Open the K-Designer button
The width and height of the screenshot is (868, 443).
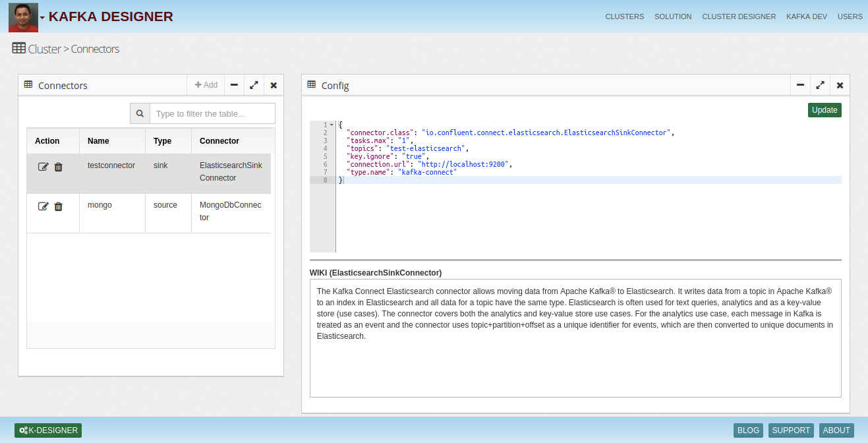(48, 430)
